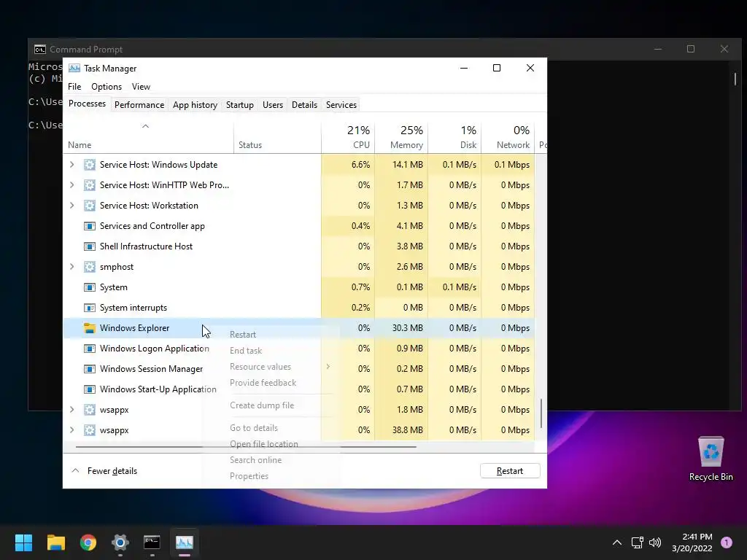Switch to the Startup tab

tap(239, 105)
